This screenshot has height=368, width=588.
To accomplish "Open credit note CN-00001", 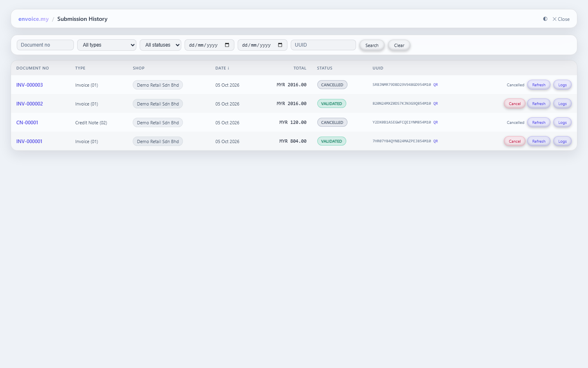I will [x=27, y=123].
